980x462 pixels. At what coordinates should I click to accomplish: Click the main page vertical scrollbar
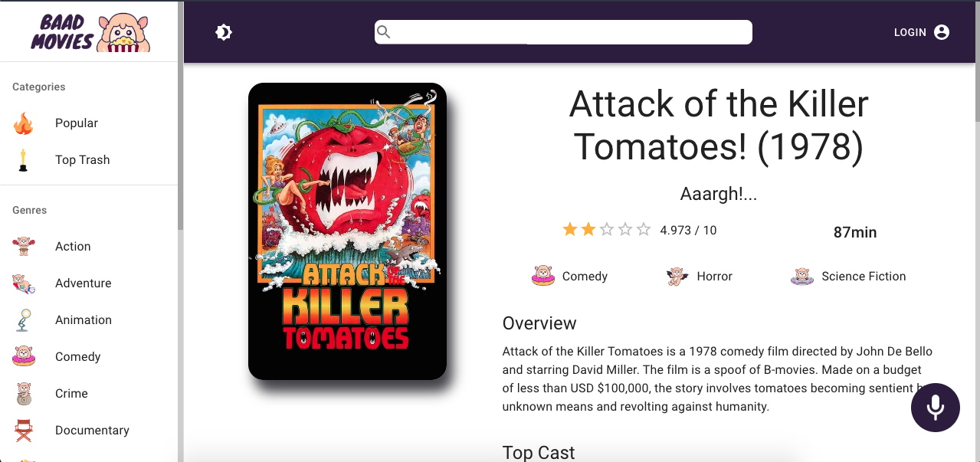(x=977, y=61)
